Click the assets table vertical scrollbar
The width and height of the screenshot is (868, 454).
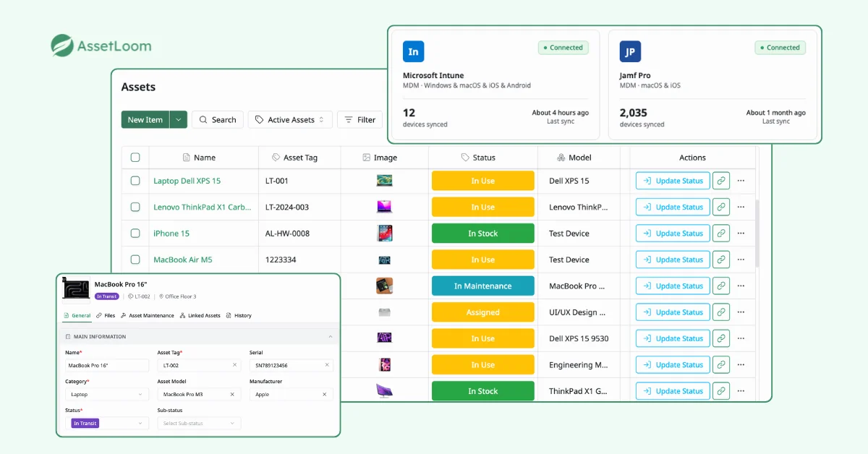pyautogui.click(x=758, y=234)
